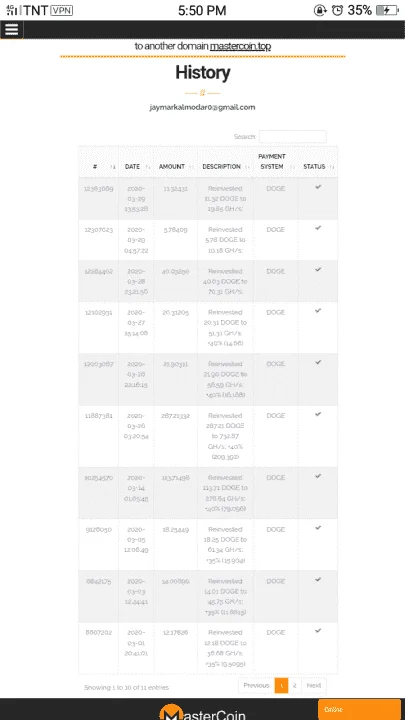
Task: Click the orange Online chat button
Action: pyautogui.click(x=359, y=709)
